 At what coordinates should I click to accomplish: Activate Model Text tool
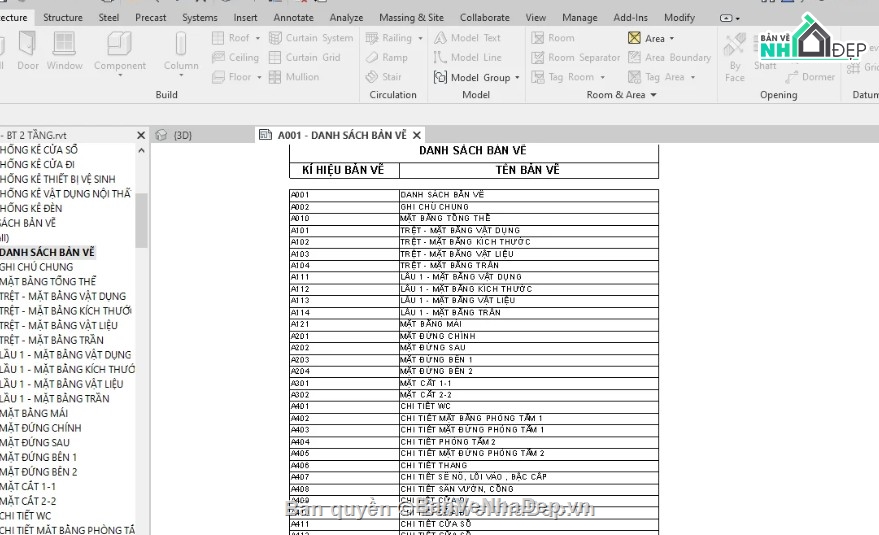(x=467, y=38)
